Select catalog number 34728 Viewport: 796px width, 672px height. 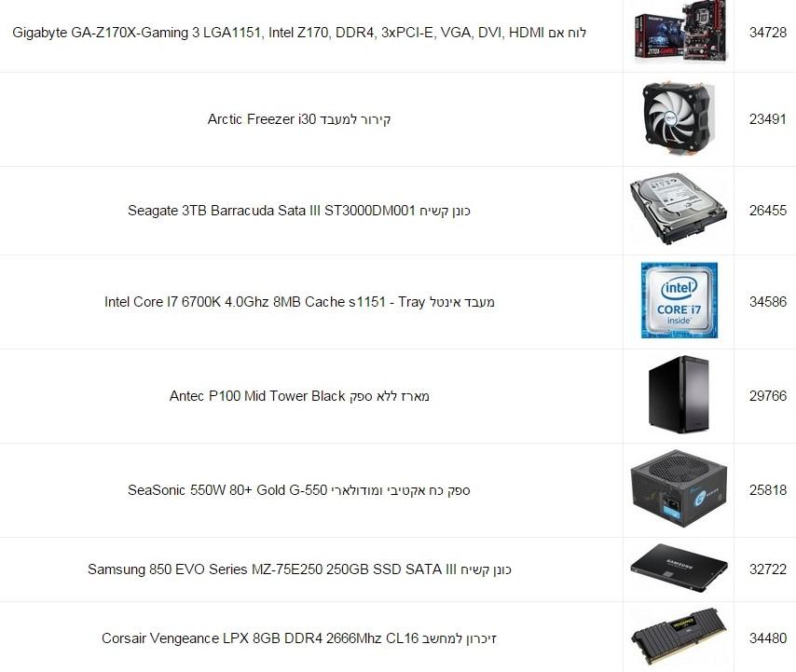pyautogui.click(x=768, y=33)
